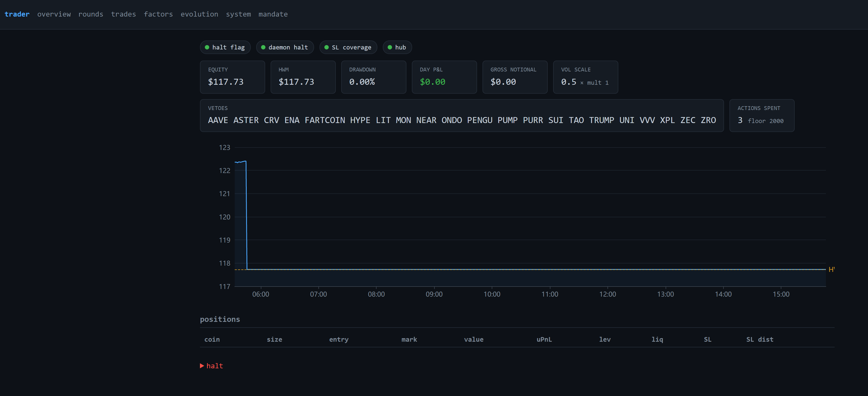Click the SUI veto ticker
This screenshot has width=868, height=396.
(x=556, y=120)
